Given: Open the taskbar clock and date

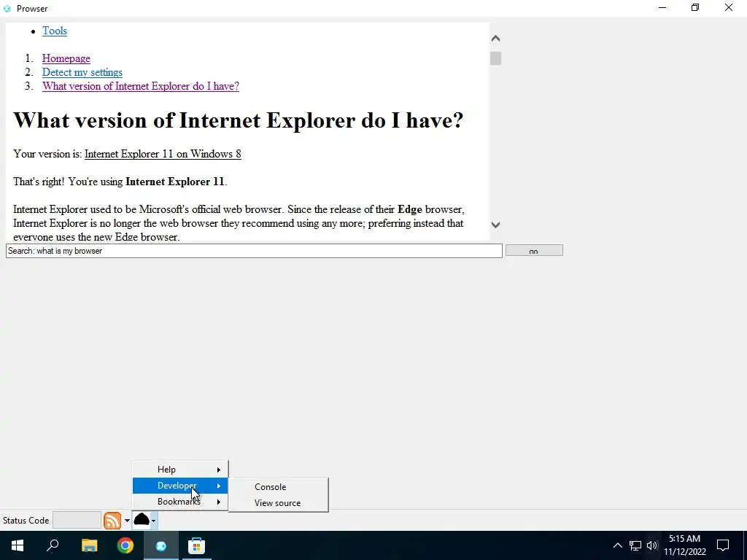Looking at the screenshot, I should (684, 545).
